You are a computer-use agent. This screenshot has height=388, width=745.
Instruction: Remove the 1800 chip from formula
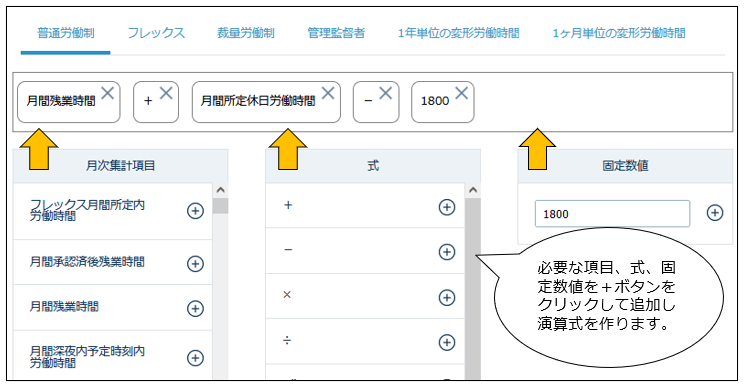point(461,93)
